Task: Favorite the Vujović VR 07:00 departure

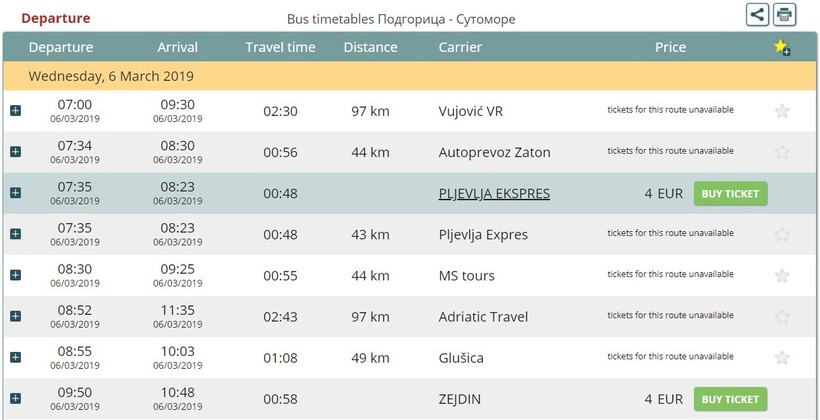Action: 782,111
